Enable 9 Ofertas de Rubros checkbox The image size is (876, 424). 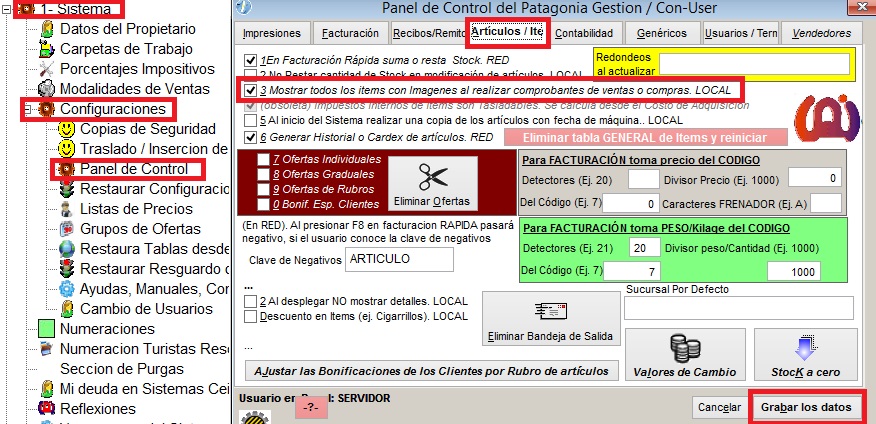(263, 189)
